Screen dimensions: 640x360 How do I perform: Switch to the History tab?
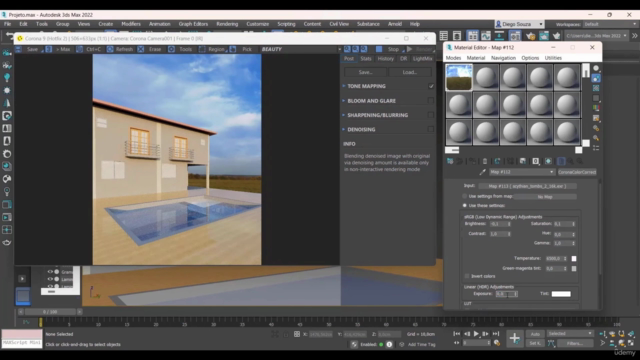coord(385,59)
